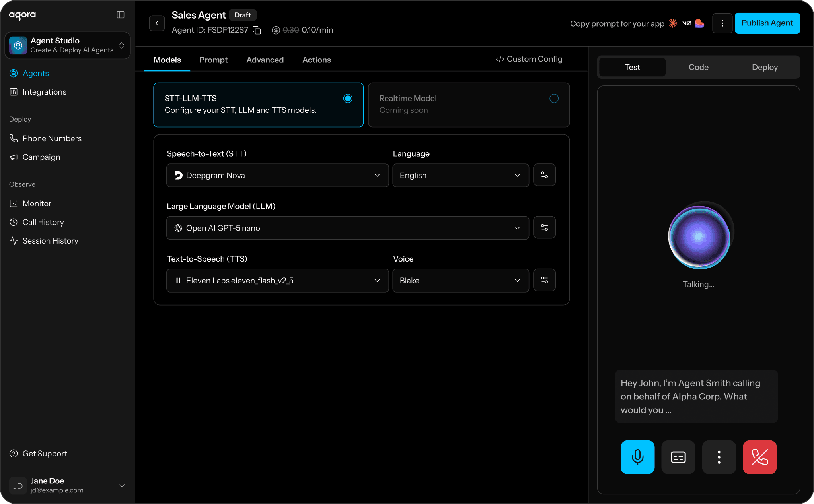Collapse the sidebar panel icon

(x=121, y=15)
